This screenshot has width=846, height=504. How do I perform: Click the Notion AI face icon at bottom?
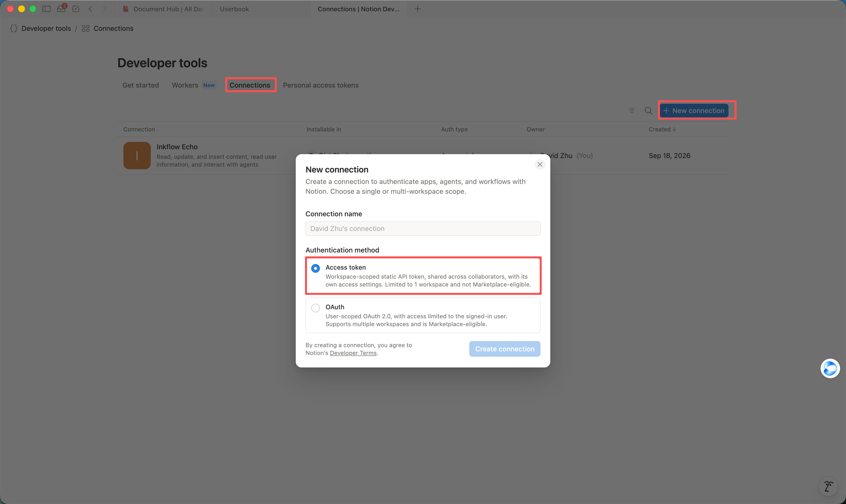click(828, 486)
